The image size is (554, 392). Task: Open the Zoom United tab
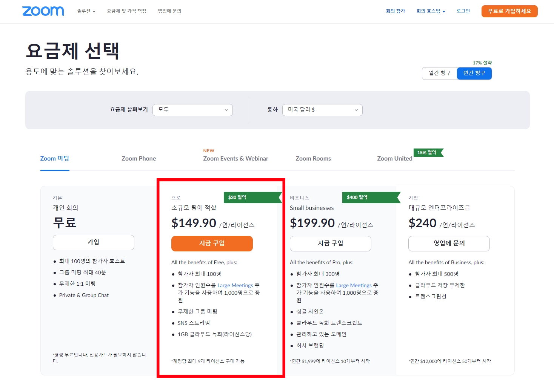[x=395, y=159]
